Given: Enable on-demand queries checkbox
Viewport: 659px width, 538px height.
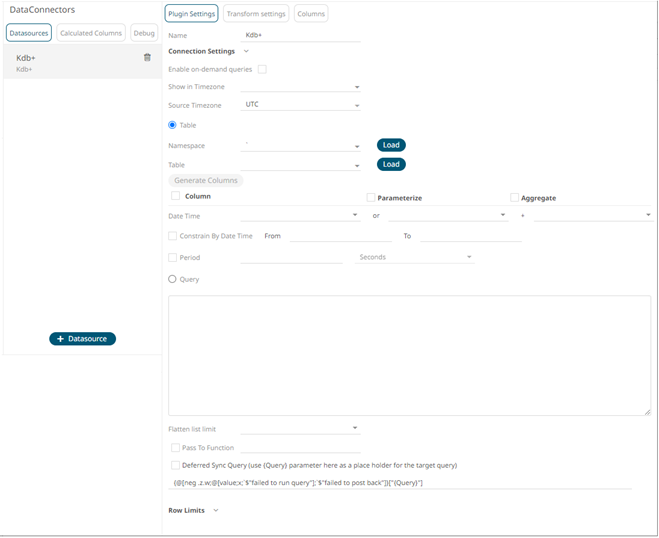Looking at the screenshot, I should 262,69.
